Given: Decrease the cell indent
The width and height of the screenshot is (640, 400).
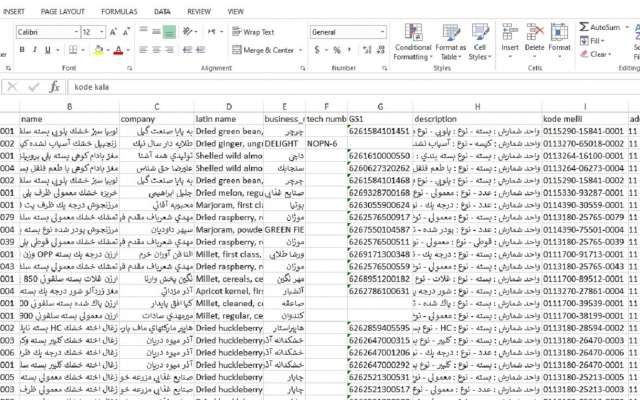Looking at the screenshot, I should point(187,50).
